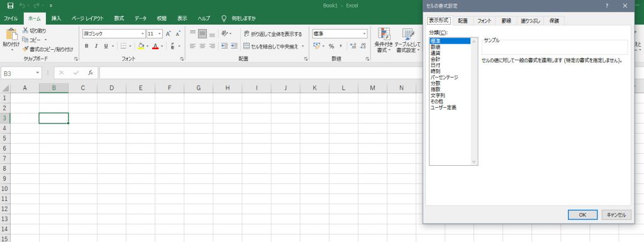Switch to the 罫線 tab in the dialog
This screenshot has width=644, height=242.
click(506, 21)
